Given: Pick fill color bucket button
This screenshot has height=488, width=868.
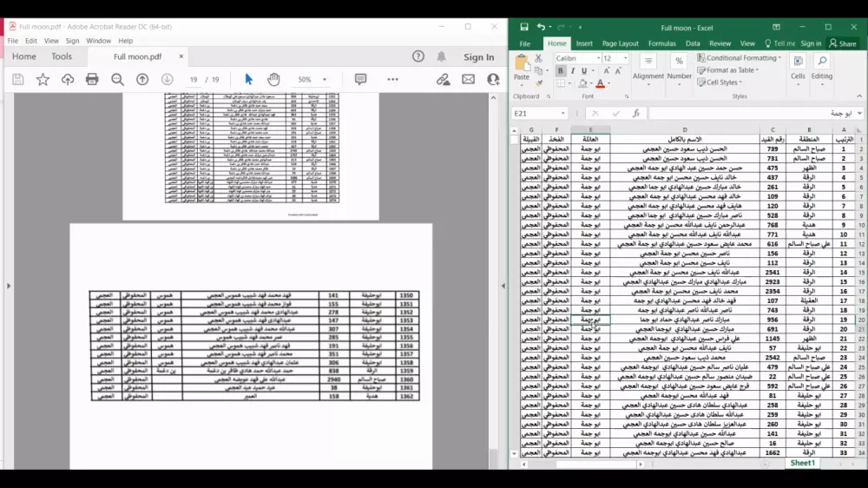Looking at the screenshot, I should [x=583, y=83].
